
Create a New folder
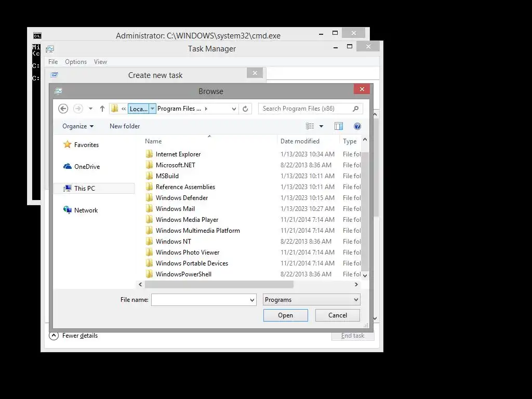(x=125, y=126)
